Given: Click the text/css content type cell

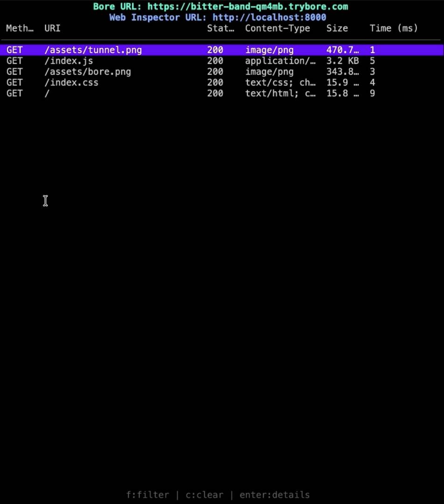Looking at the screenshot, I should click(280, 83).
